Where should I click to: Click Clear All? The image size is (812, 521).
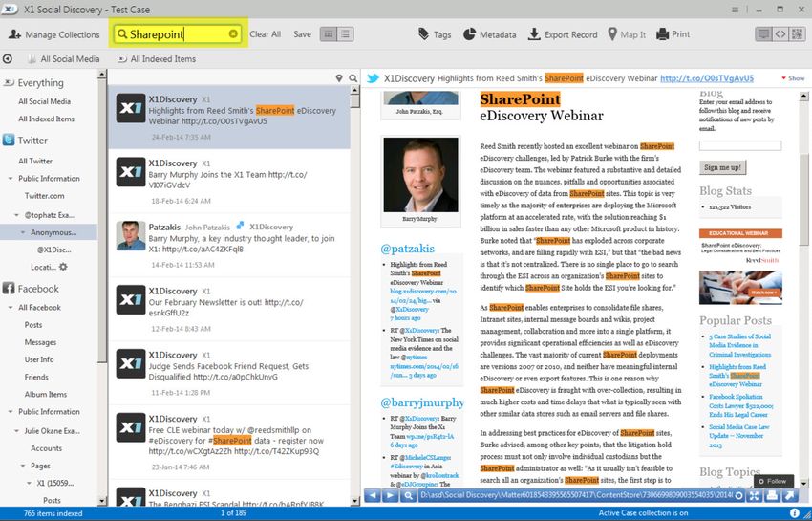(x=266, y=34)
